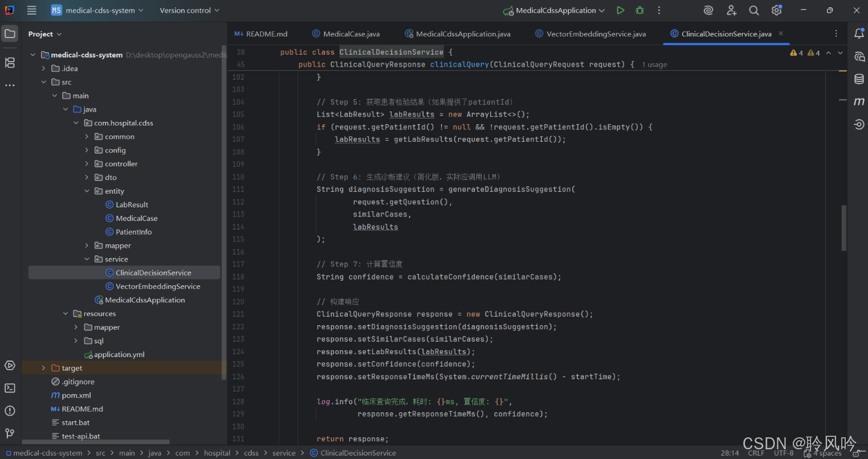
Task: Collapse the entity package
Action: click(87, 191)
